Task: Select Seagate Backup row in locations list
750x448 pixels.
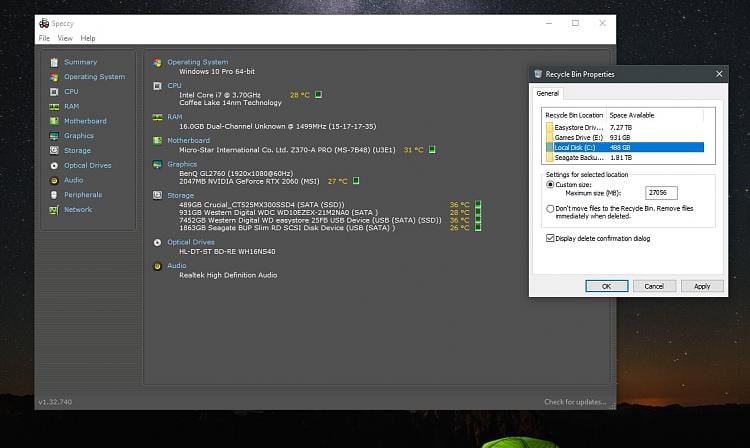Action: (x=625, y=157)
